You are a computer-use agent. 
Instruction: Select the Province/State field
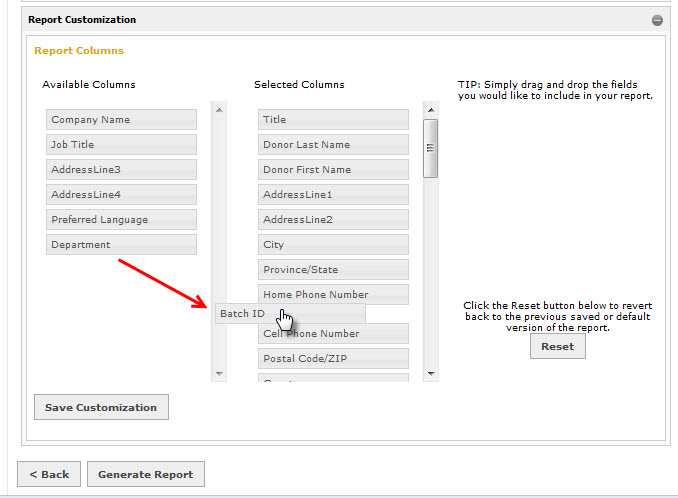pyautogui.click(x=333, y=270)
